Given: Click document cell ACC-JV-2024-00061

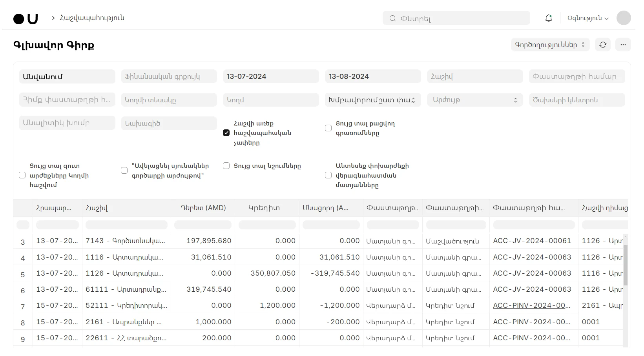Looking at the screenshot, I should (x=534, y=241).
